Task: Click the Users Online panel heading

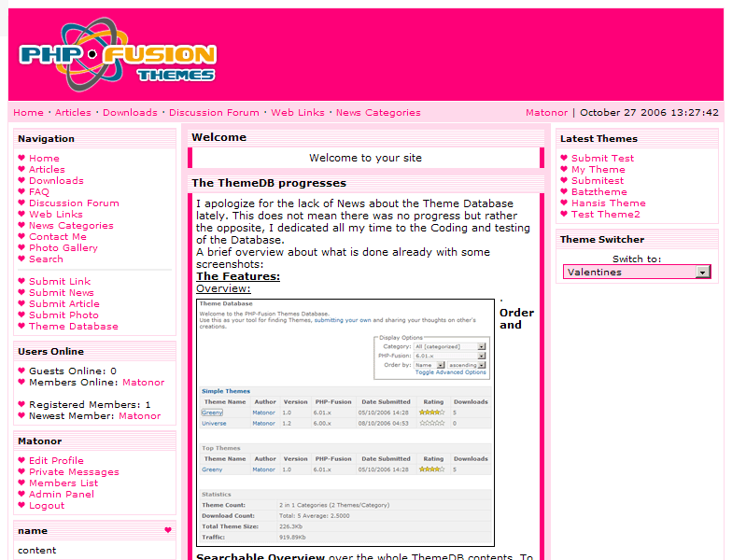Action: pos(50,351)
